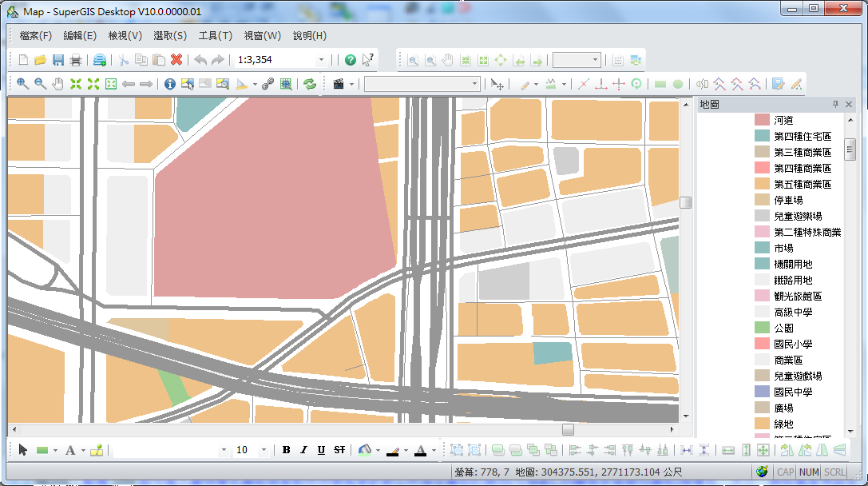Select the edit pointer tool with move arrows
Viewport: 868px width, 486px height.
point(497,84)
